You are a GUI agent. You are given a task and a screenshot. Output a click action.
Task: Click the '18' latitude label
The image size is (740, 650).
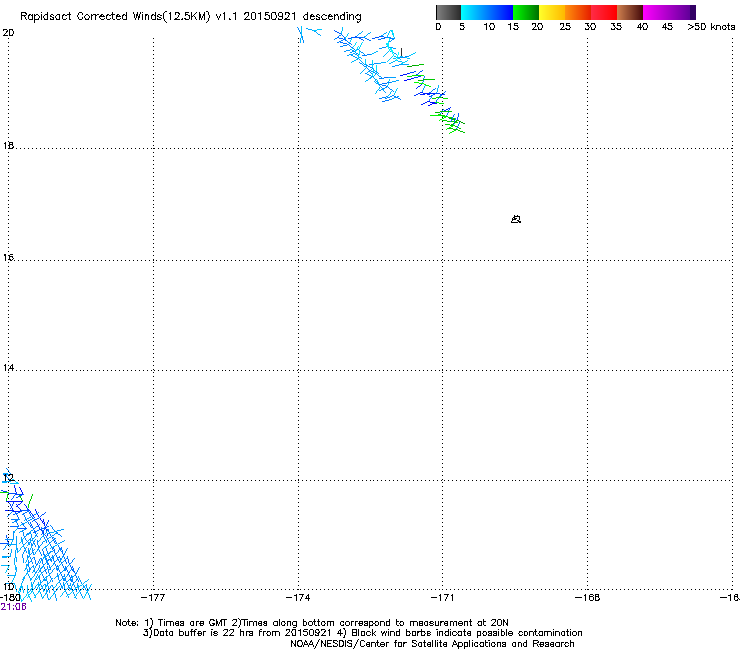pos(8,146)
